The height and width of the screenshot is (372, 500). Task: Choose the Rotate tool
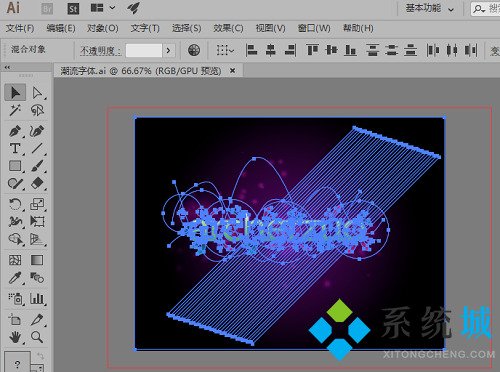click(15, 204)
